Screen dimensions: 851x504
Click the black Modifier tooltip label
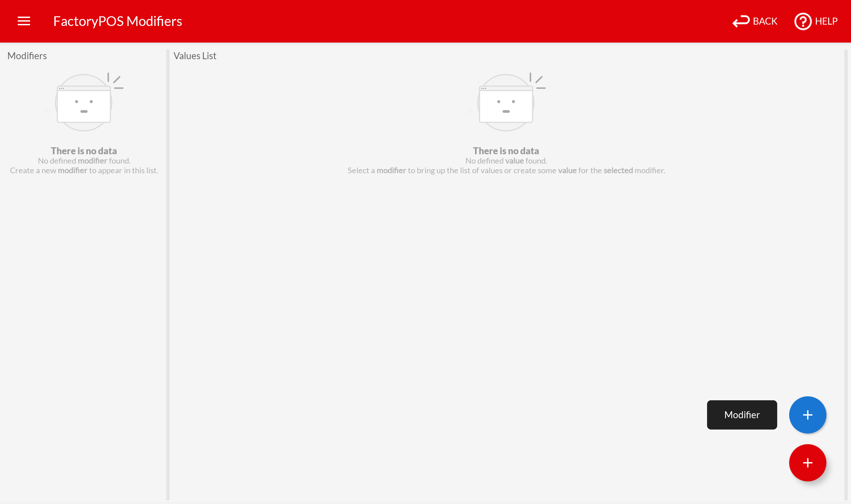click(x=742, y=415)
